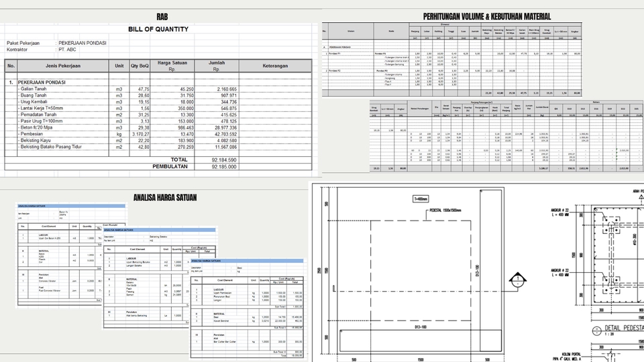Image resolution: width=644 pixels, height=362 pixels.
Task: Select unit price cell 31.750
Action: click(x=186, y=96)
